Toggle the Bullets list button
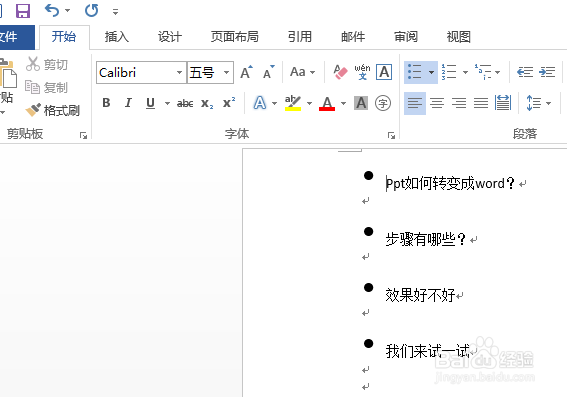The width and height of the screenshot is (567, 397). click(x=415, y=72)
